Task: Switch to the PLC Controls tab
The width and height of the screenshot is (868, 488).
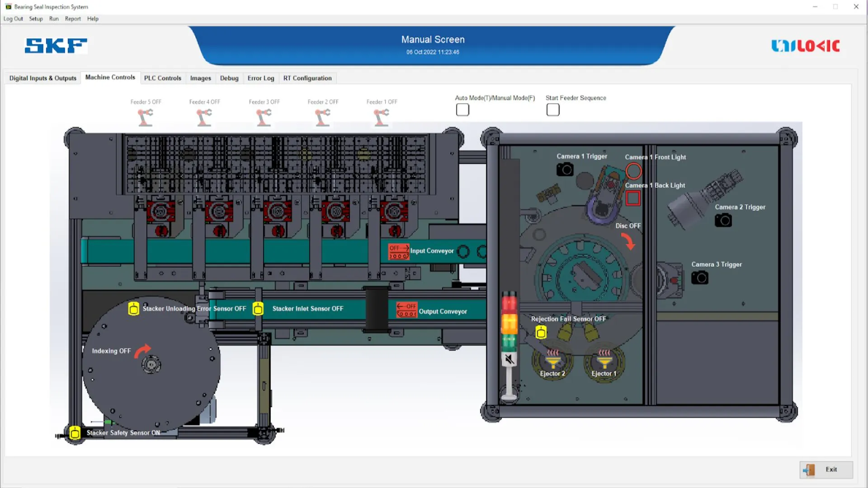Action: [162, 78]
